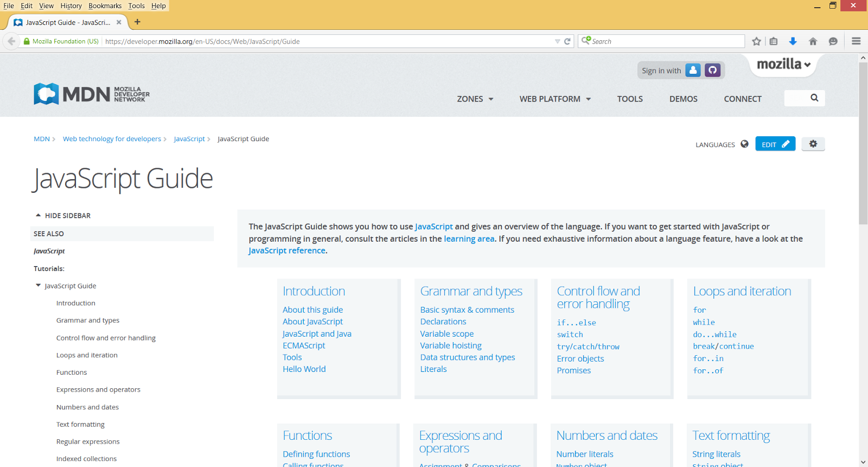Open the About this guide link

[x=312, y=310]
